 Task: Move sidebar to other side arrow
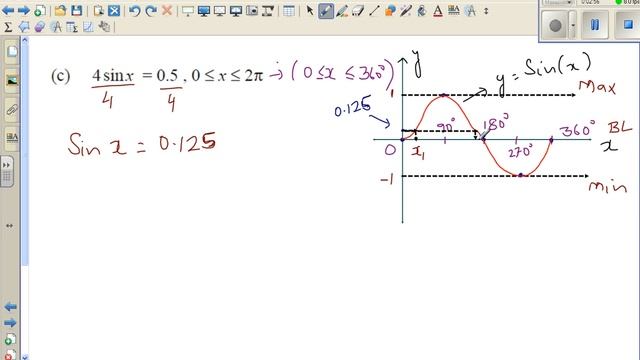pos(9,225)
